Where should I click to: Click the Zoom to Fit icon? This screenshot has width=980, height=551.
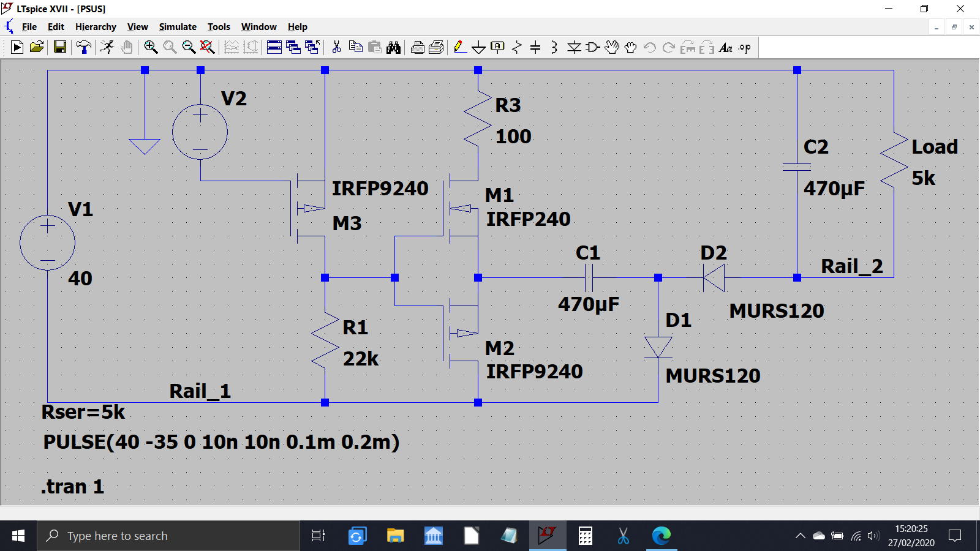(x=208, y=47)
